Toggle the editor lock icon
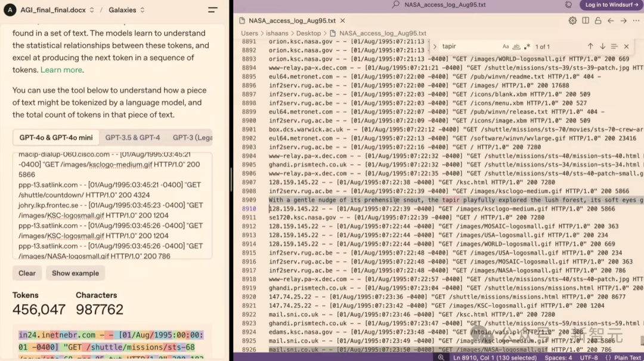644x361 pixels. pos(598,20)
